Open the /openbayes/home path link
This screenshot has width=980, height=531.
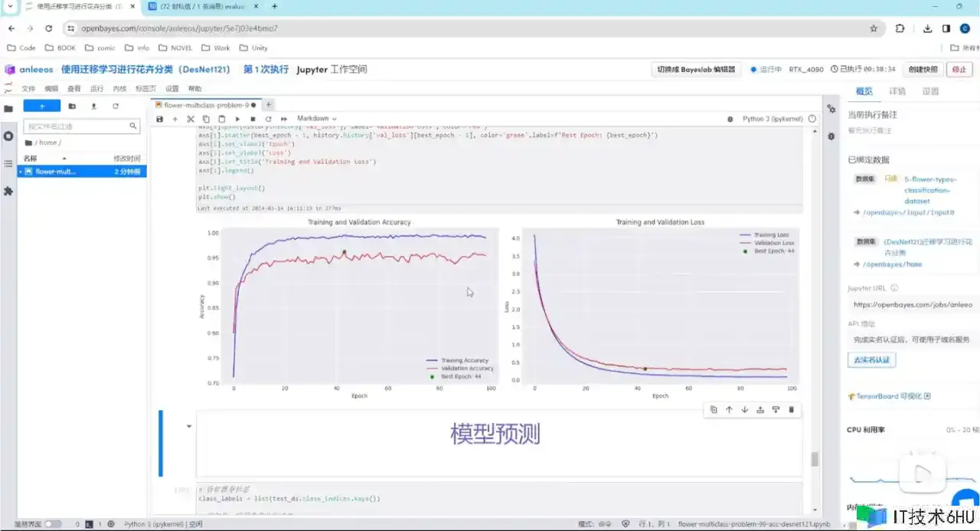(893, 264)
